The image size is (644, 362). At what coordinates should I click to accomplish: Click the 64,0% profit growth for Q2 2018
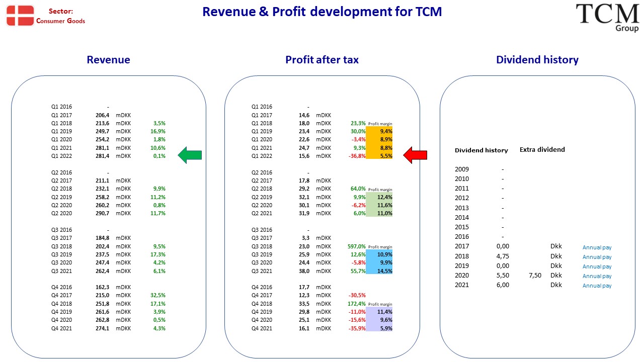tap(358, 189)
